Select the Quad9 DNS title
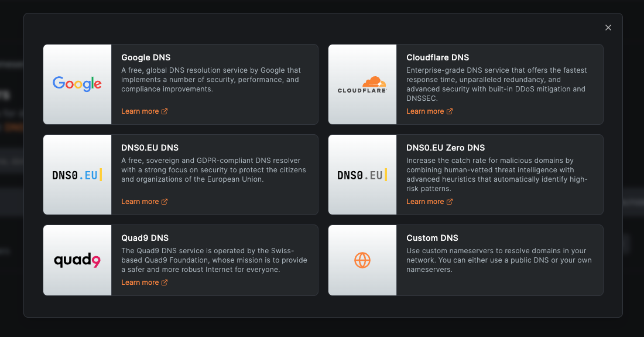This screenshot has height=337, width=644. (x=145, y=238)
